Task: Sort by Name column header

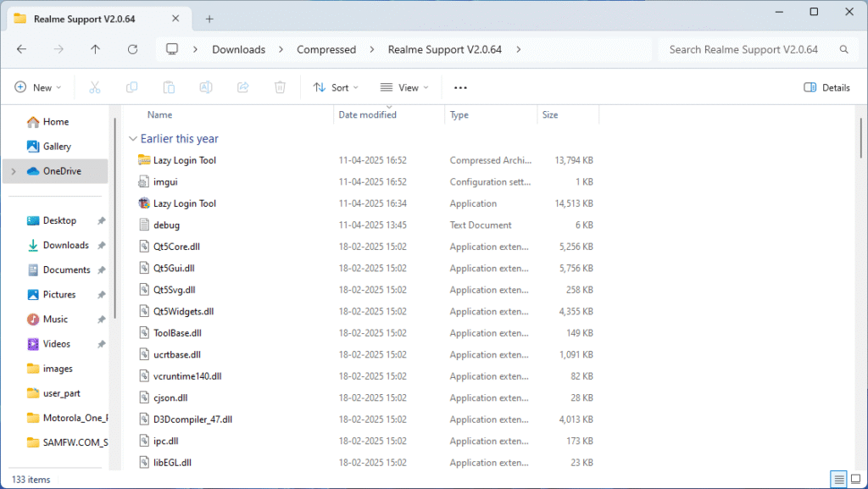Action: [x=160, y=115]
